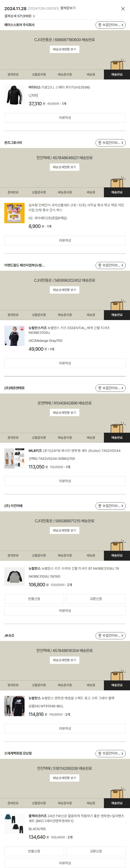Select 배송완료 step for the 한진택배 457848646021 order
Image resolution: width=130 pixels, height=868 pixels.
117,192
